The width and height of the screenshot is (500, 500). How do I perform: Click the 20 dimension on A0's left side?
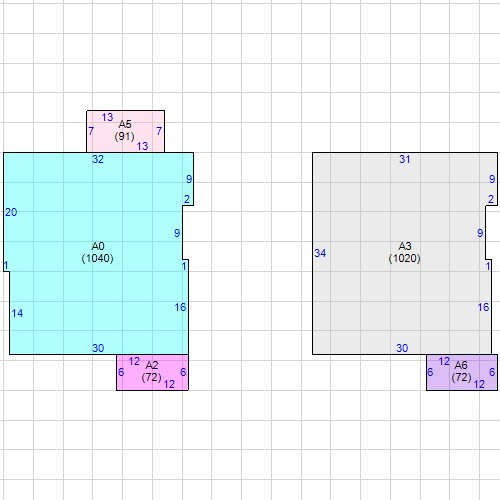pyautogui.click(x=11, y=212)
